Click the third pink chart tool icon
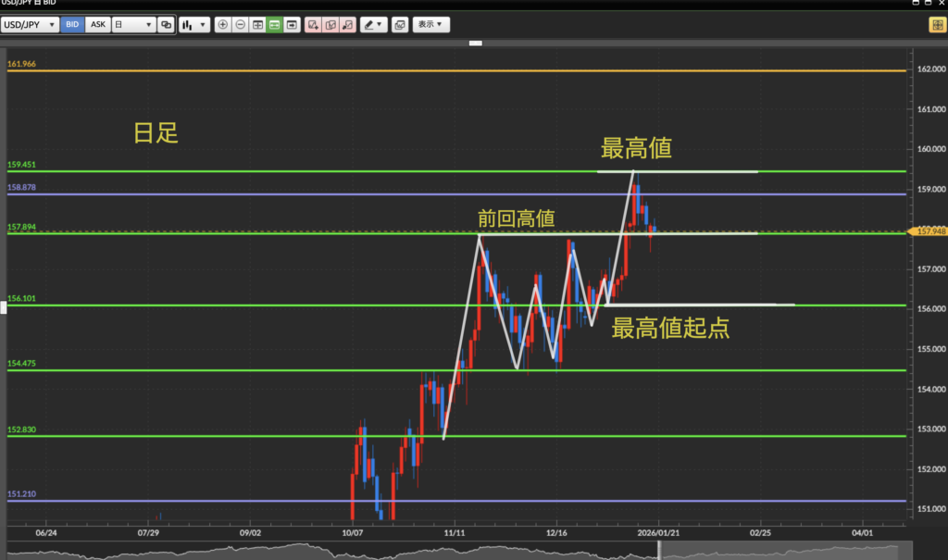948x560 pixels. (347, 25)
